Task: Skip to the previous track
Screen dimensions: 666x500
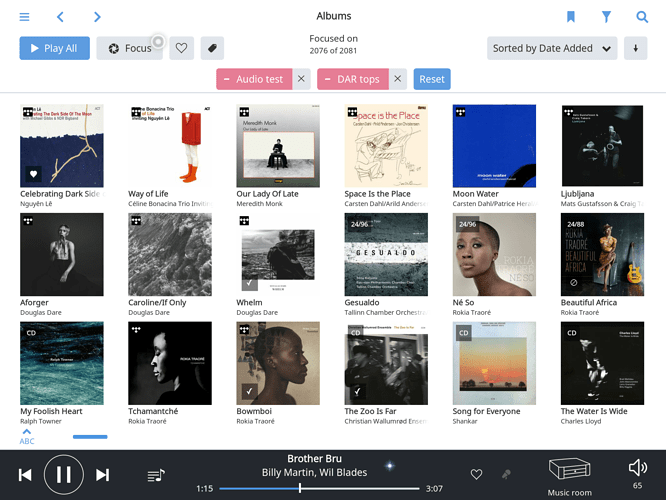Action: [25, 475]
